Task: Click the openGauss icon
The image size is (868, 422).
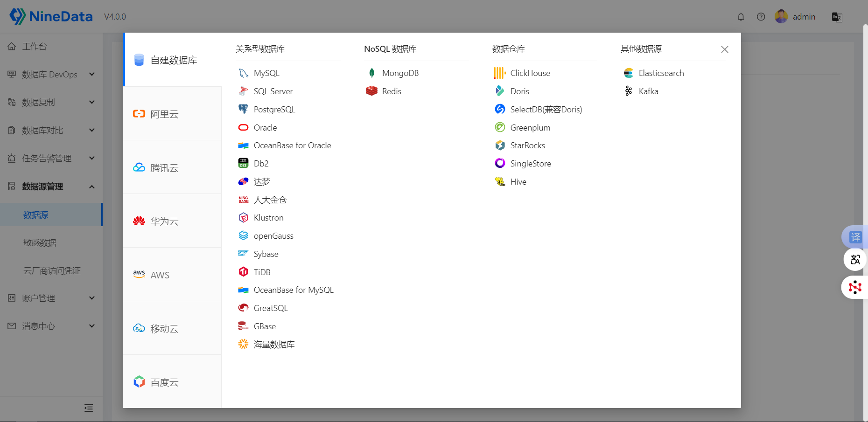Action: (x=243, y=236)
